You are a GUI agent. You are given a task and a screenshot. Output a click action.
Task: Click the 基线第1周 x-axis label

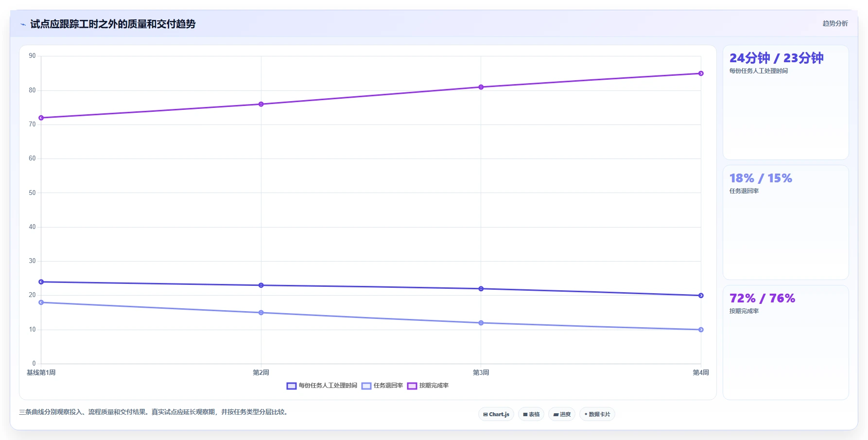tap(41, 373)
